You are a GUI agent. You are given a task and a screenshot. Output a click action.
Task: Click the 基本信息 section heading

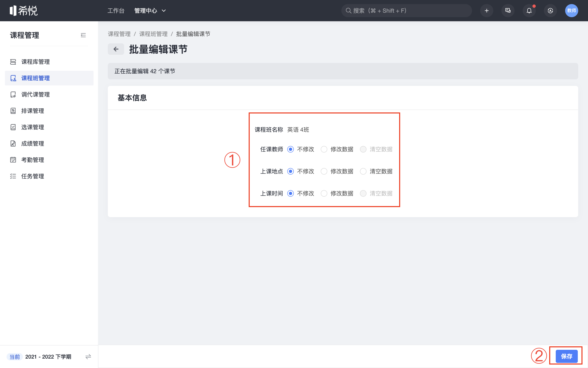[x=132, y=98]
